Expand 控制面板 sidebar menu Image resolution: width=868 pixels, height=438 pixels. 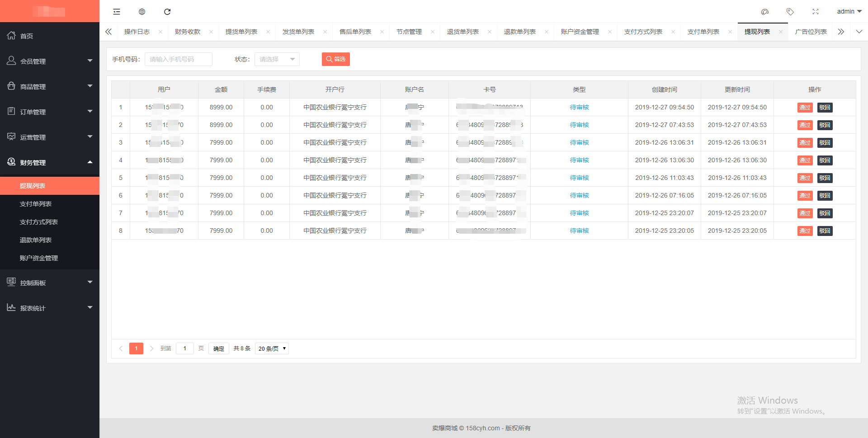(50, 283)
